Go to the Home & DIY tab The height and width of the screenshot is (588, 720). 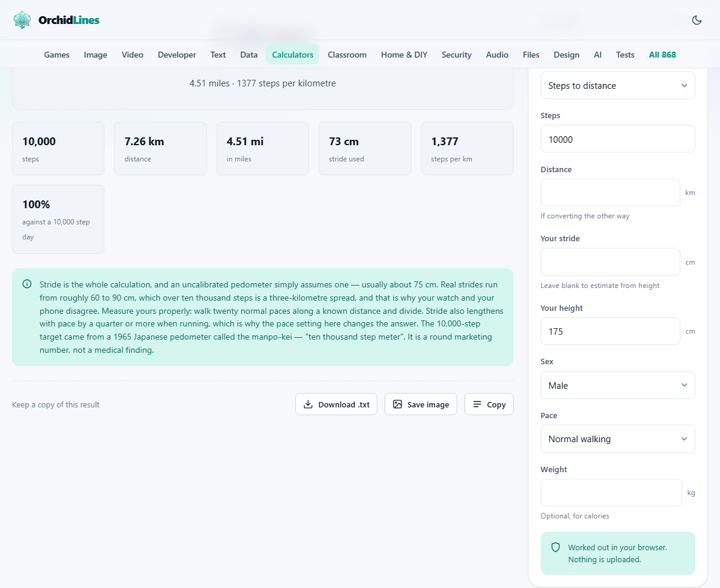click(404, 55)
